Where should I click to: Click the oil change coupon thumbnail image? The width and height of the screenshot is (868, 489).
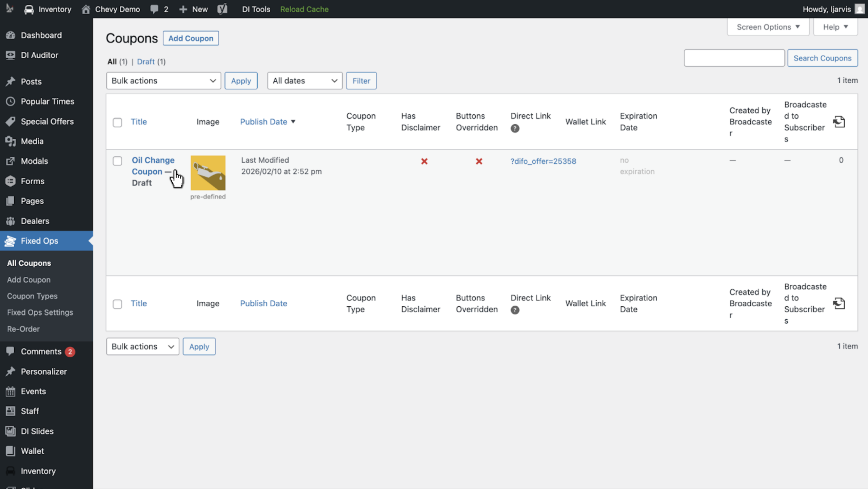[208, 173]
